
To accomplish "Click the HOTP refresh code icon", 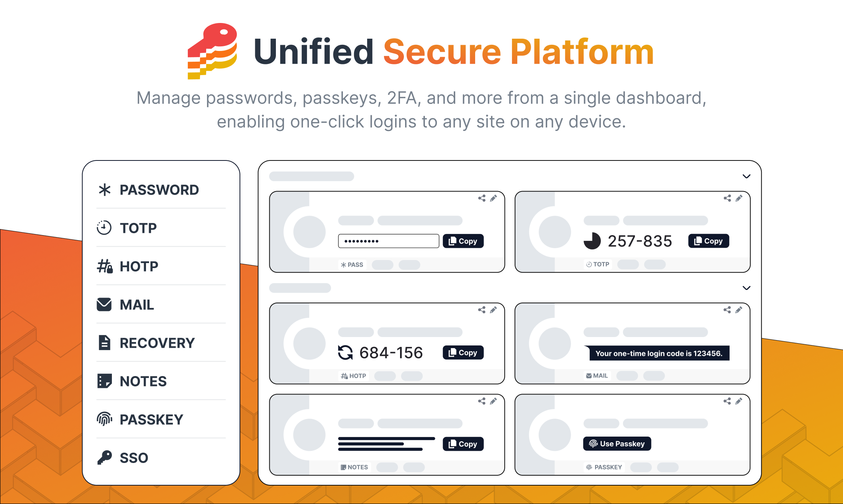I will 345,352.
